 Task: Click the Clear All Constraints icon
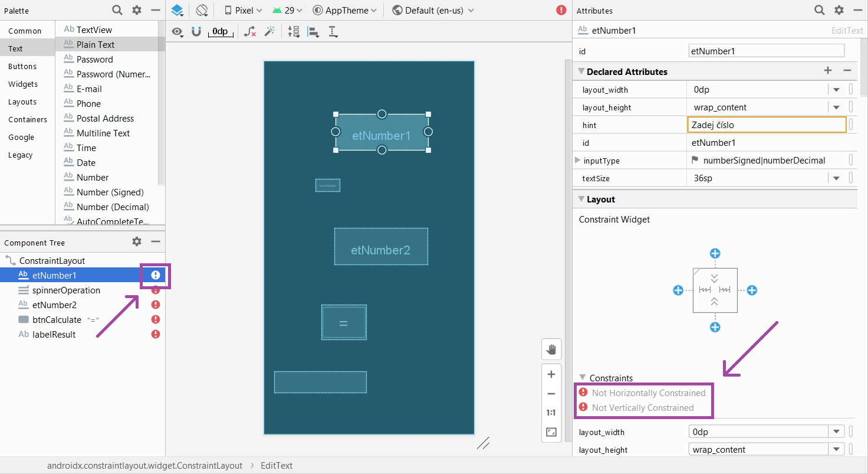click(250, 31)
